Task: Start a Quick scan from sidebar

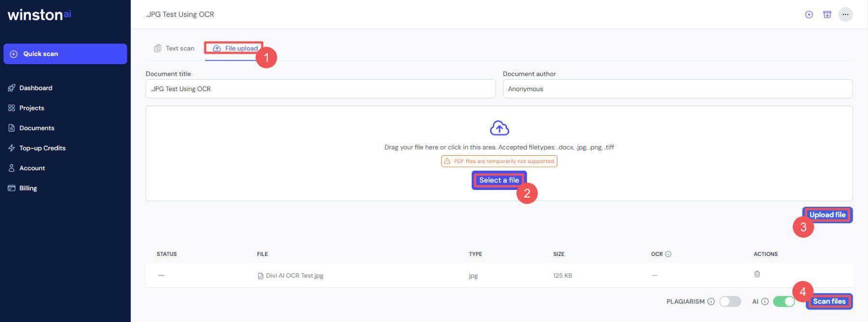Action: 65,54
